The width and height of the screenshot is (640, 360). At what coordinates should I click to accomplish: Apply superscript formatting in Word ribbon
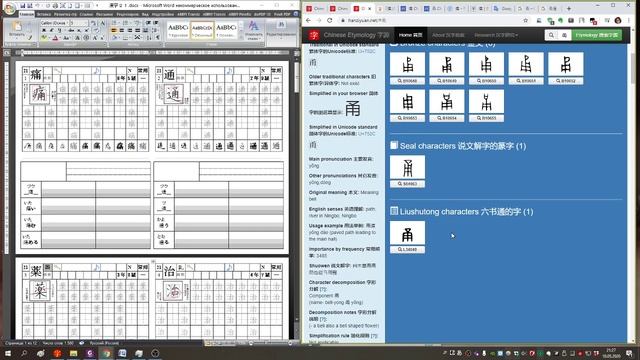87,30
